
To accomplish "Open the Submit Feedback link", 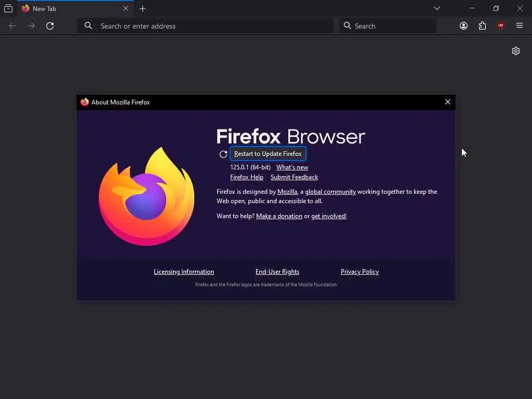I will pos(294,177).
